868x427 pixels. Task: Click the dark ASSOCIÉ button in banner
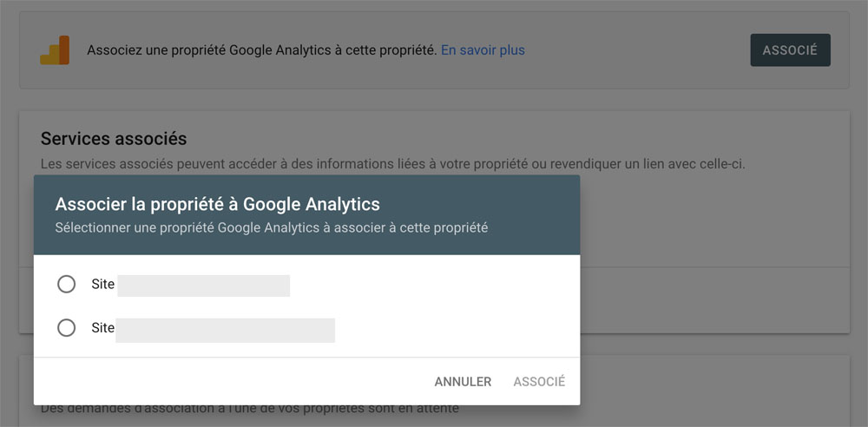click(x=790, y=49)
